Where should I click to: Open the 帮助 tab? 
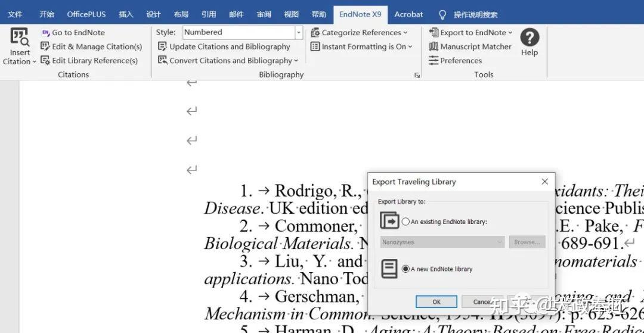318,14
